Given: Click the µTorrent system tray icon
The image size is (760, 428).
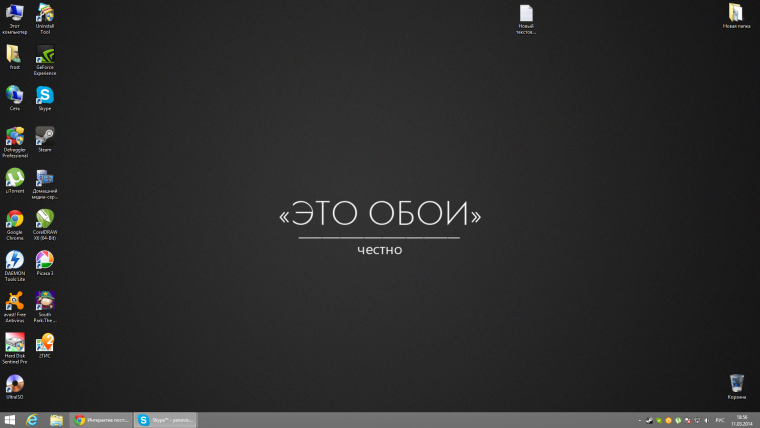Looking at the screenshot, I should click(x=678, y=420).
